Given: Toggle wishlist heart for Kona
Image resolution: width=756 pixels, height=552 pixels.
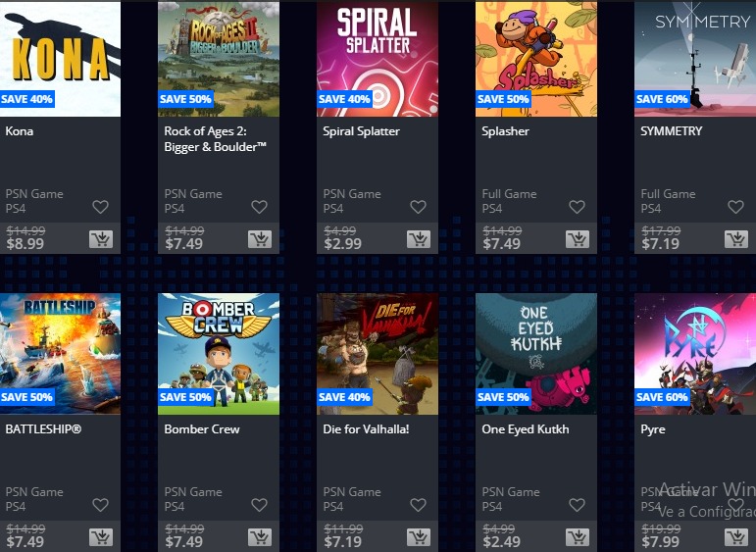Looking at the screenshot, I should pyautogui.click(x=100, y=207).
